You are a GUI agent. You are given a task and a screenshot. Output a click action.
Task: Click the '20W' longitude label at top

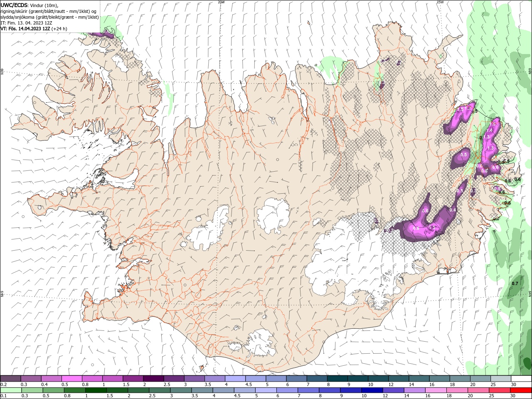[221, 2]
